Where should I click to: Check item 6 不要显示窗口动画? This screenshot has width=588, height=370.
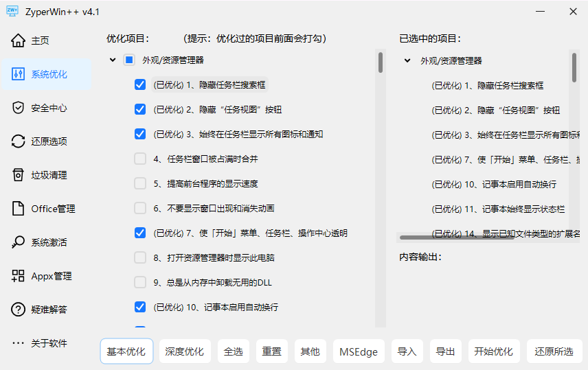tap(140, 209)
